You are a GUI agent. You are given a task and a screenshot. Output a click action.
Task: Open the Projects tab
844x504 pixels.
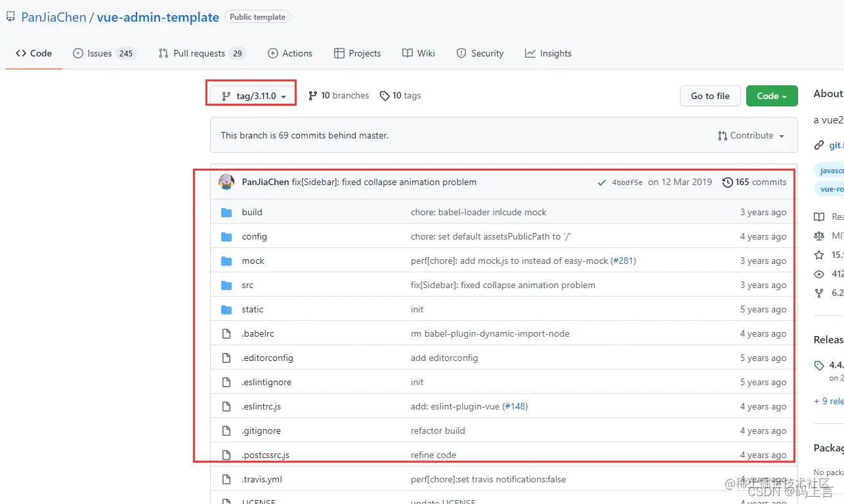coord(358,53)
